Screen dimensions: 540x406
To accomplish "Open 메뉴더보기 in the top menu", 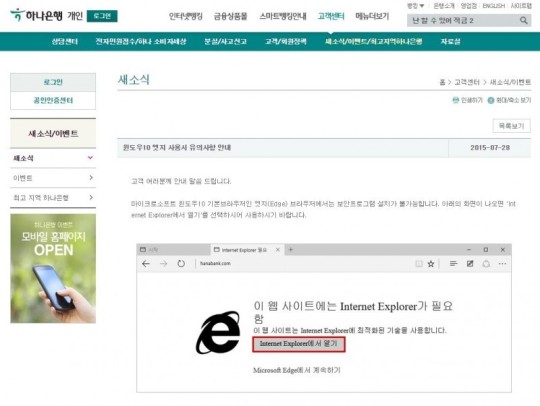I will (372, 16).
